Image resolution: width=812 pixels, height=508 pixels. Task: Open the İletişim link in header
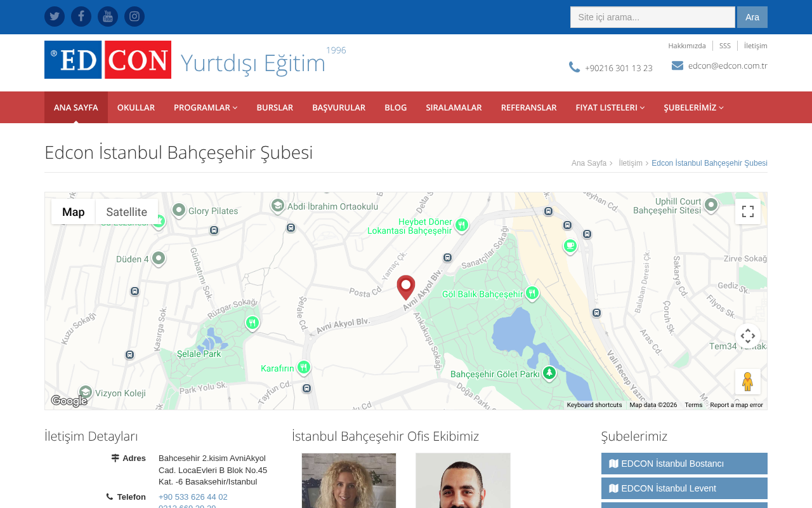[x=756, y=46]
